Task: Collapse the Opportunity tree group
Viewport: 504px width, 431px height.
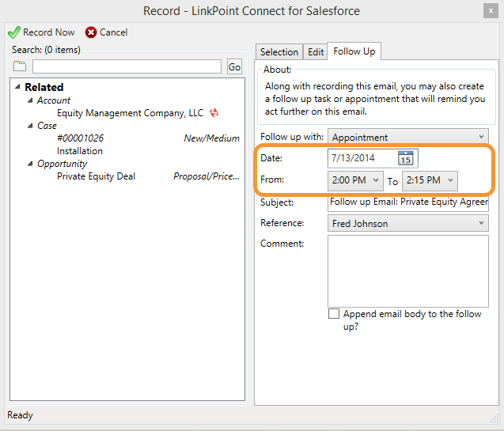Action: (x=30, y=164)
